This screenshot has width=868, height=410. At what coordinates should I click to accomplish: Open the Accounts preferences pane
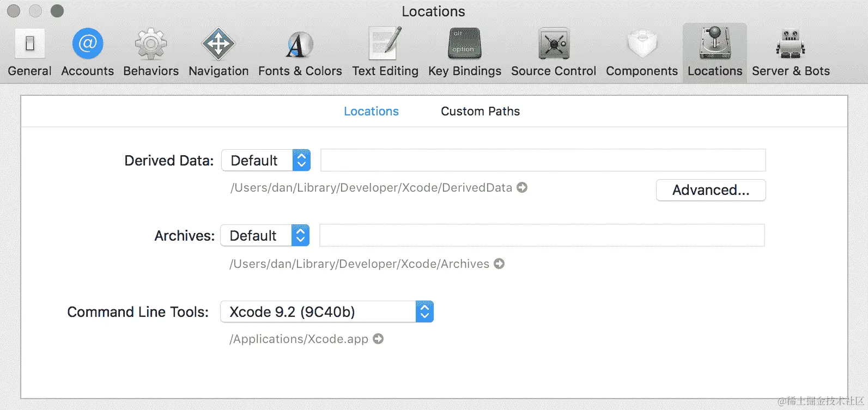pos(87,52)
